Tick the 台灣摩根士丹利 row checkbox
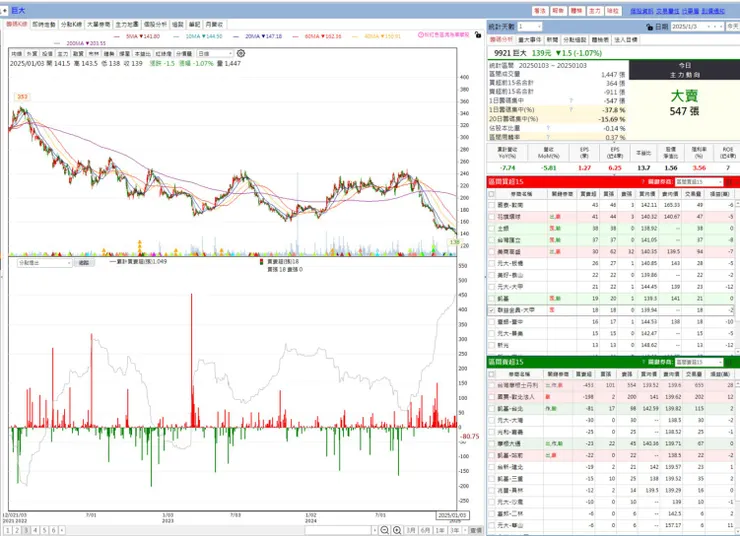Image resolution: width=740 pixels, height=536 pixels. click(491, 385)
